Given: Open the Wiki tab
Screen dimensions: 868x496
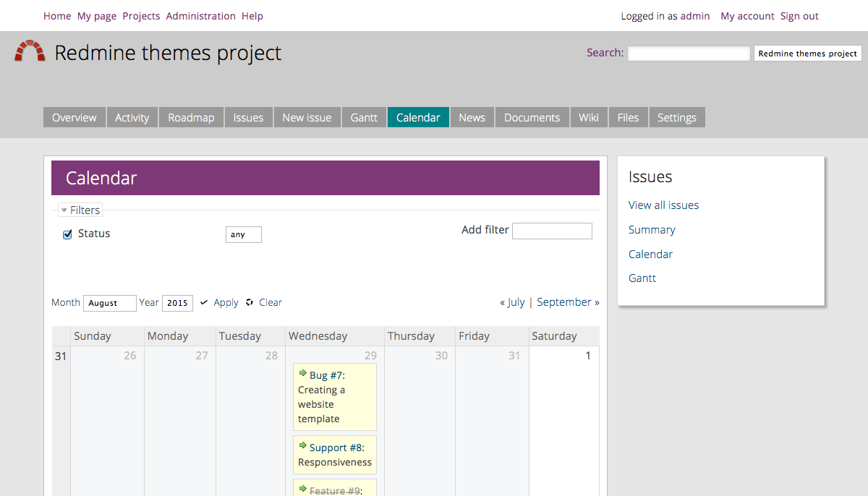Looking at the screenshot, I should (589, 117).
